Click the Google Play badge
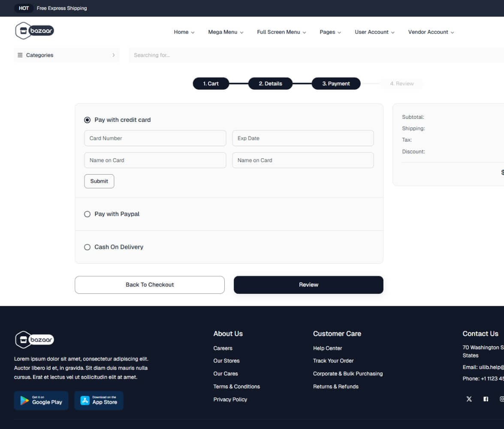This screenshot has height=429, width=504. pyautogui.click(x=41, y=400)
